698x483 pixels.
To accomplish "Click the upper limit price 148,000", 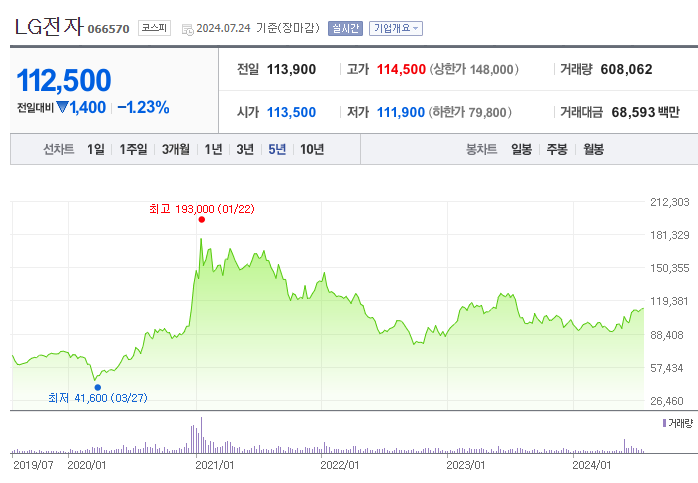I will point(491,69).
